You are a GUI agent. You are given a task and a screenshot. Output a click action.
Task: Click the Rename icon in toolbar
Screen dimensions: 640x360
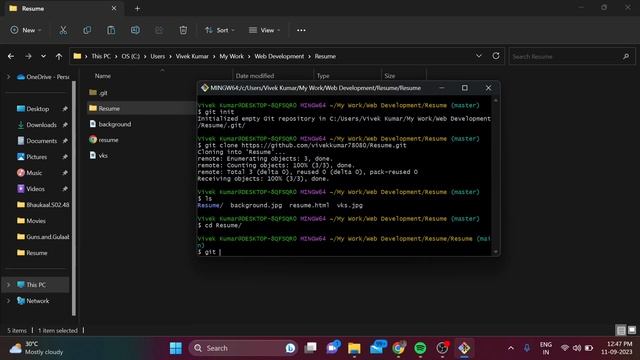click(x=135, y=30)
